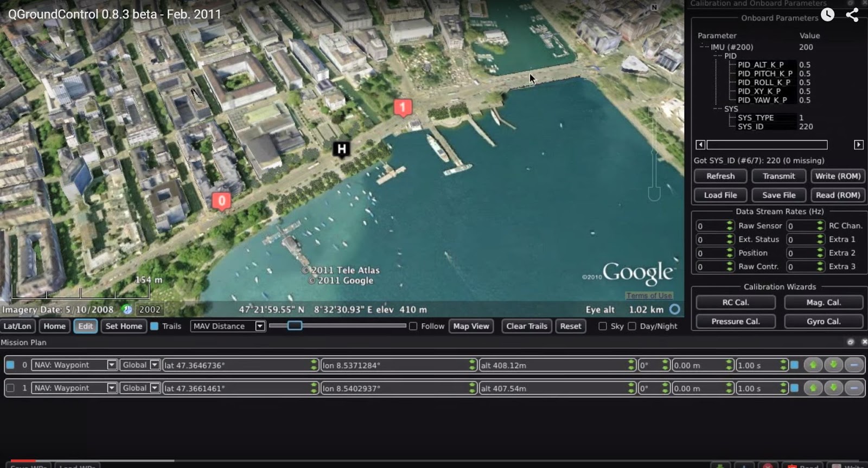Enable the Sky checkbox

point(603,326)
